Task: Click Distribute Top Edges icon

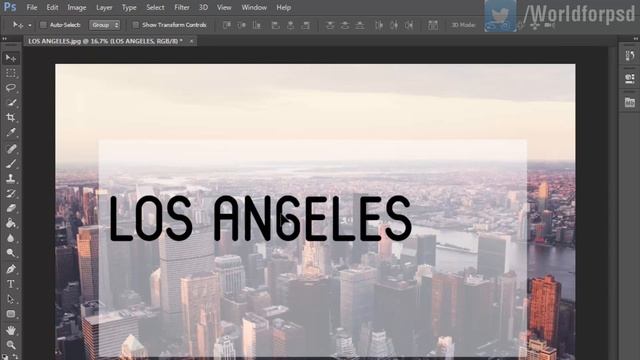Action: pyautogui.click(x=330, y=25)
